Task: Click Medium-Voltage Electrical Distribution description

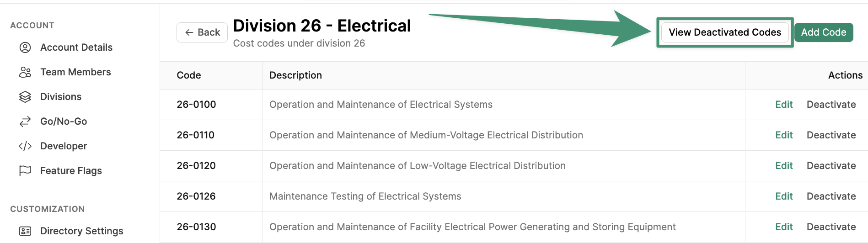Action: coord(426,135)
